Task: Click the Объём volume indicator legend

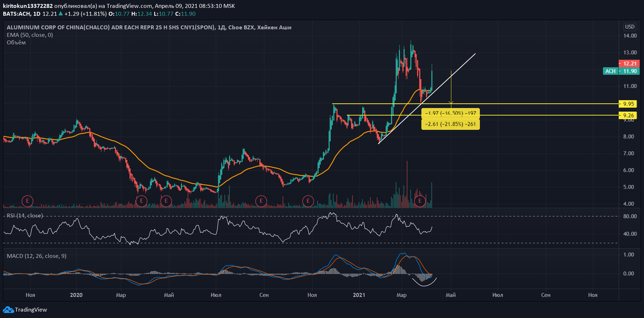Action: coord(16,42)
